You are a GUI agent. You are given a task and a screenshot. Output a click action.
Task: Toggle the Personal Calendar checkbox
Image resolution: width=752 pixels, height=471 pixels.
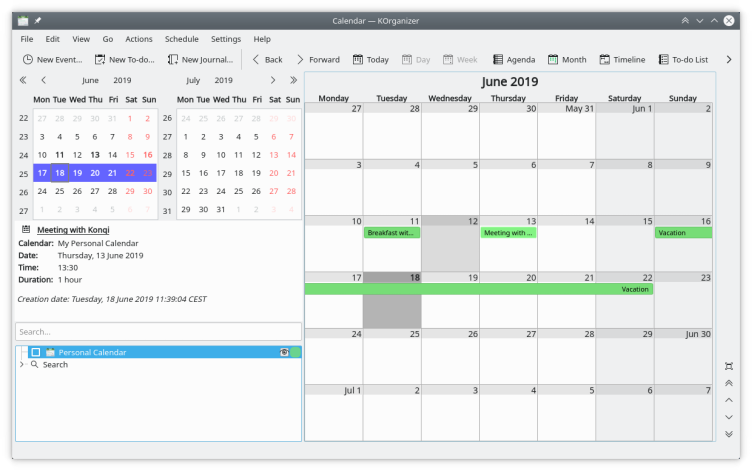36,352
